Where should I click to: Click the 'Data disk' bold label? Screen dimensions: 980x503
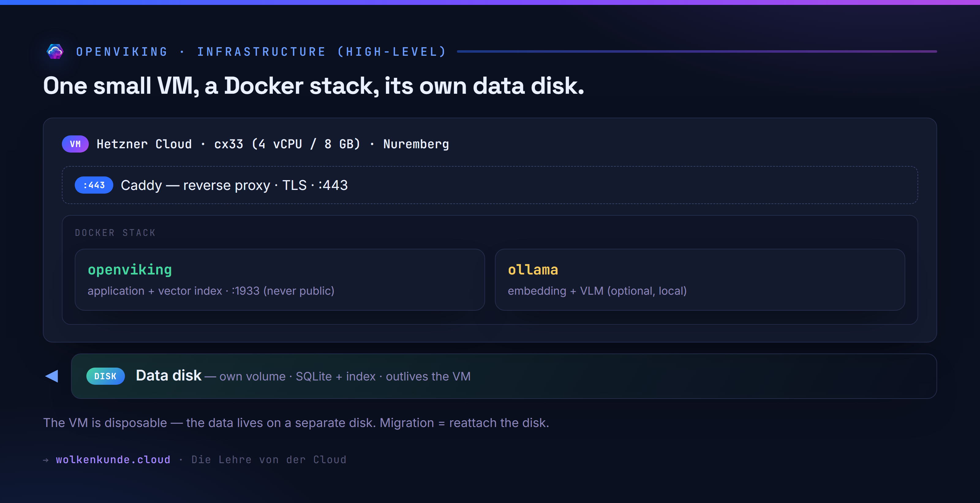pos(168,376)
